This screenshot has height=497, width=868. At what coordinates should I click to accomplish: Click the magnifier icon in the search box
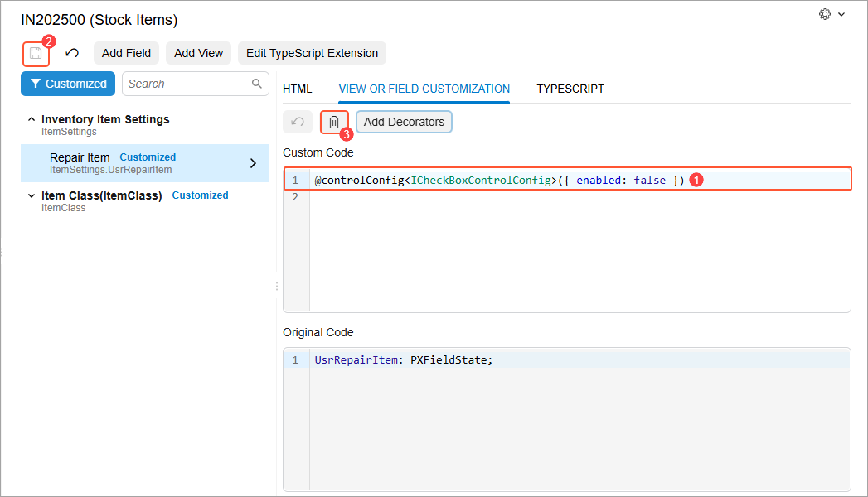(257, 84)
